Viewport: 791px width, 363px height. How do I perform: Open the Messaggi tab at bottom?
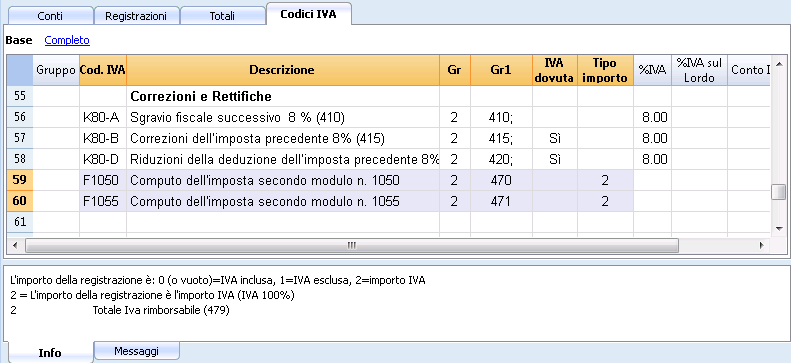136,350
